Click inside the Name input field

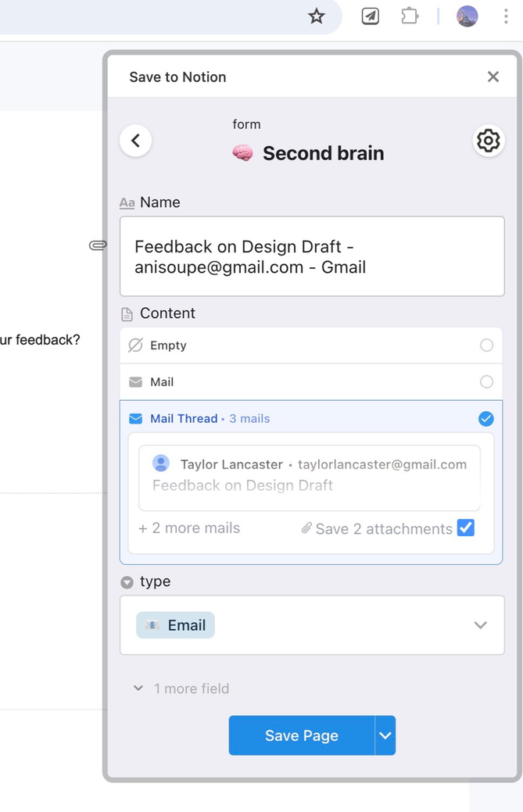pyautogui.click(x=311, y=256)
